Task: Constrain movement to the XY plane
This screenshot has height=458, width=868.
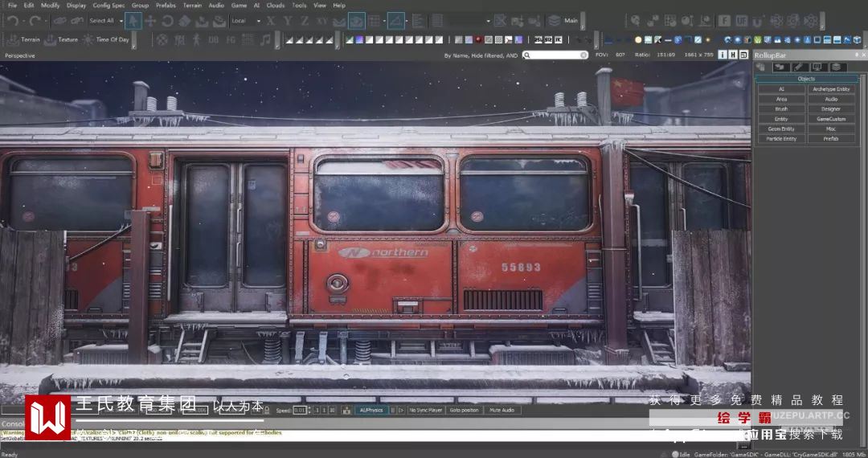Action: click(321, 21)
